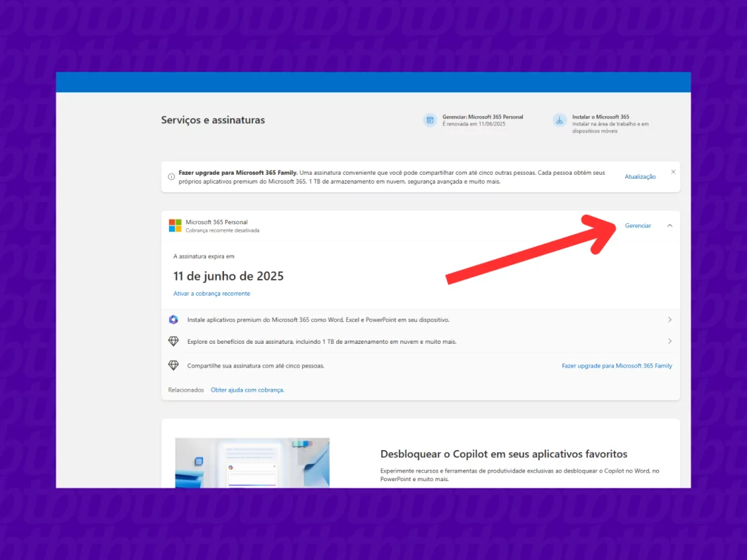Click the Atualização link in the banner
The image size is (747, 560).
(x=640, y=177)
